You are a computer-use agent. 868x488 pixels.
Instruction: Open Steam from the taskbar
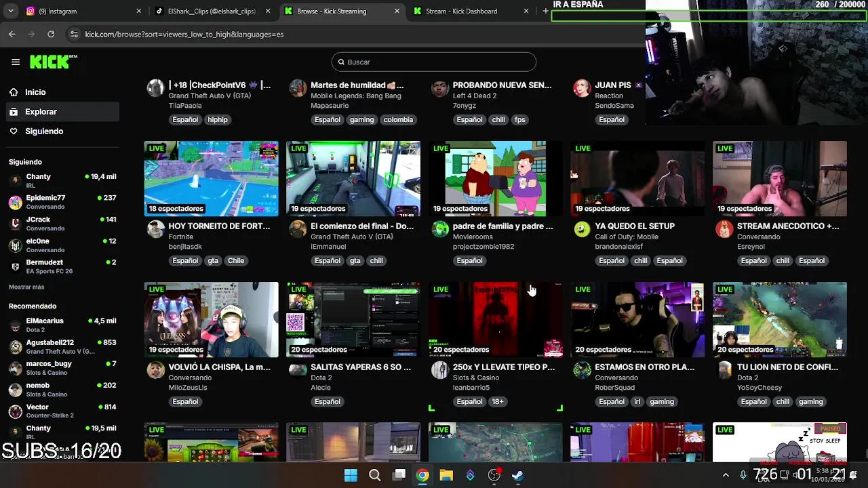[517, 475]
